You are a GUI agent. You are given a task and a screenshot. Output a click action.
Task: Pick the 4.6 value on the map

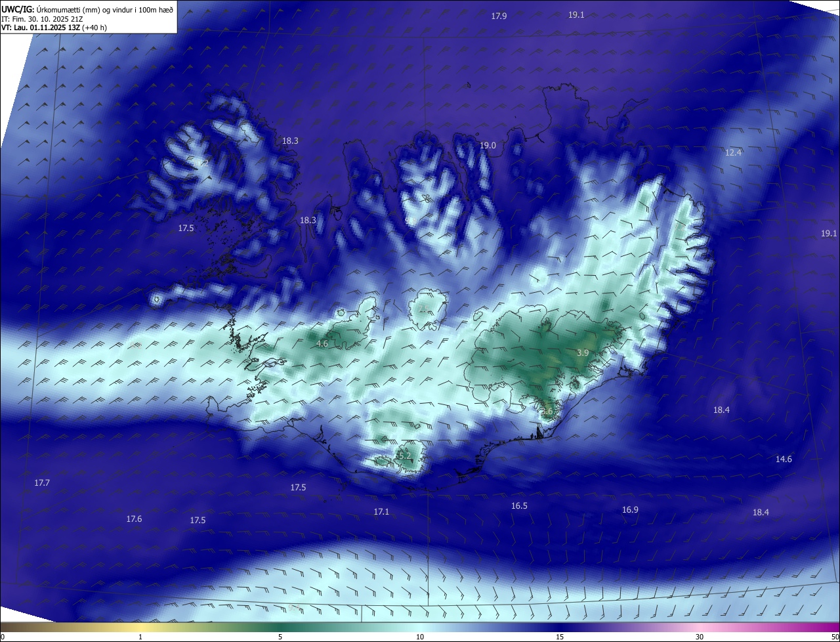pos(322,344)
